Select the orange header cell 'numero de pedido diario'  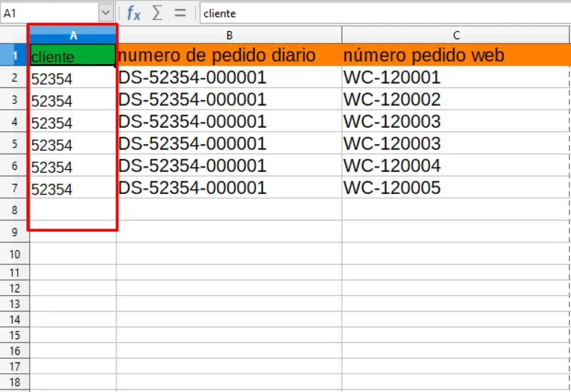coord(229,55)
